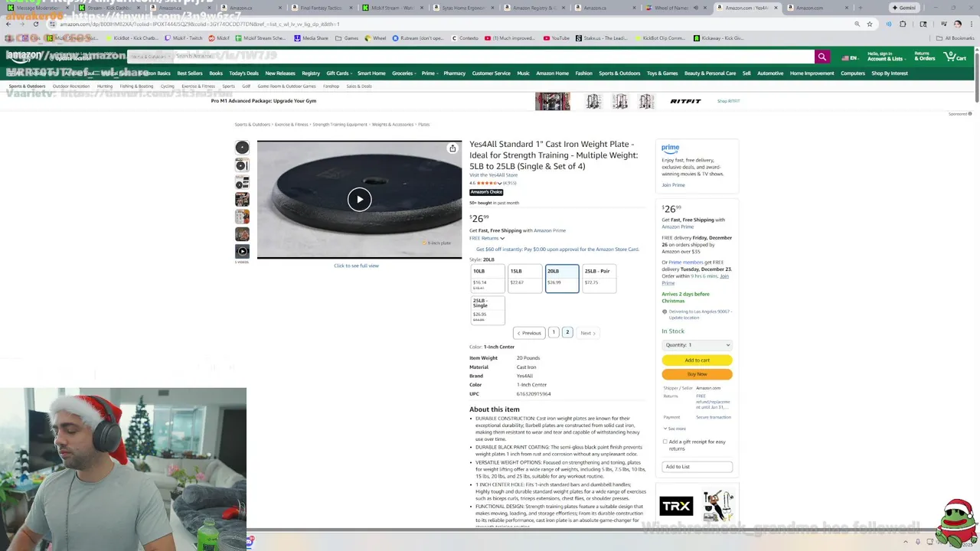This screenshot has height=551, width=980.
Task: Visit the Yes4All Store link
Action: click(x=493, y=175)
